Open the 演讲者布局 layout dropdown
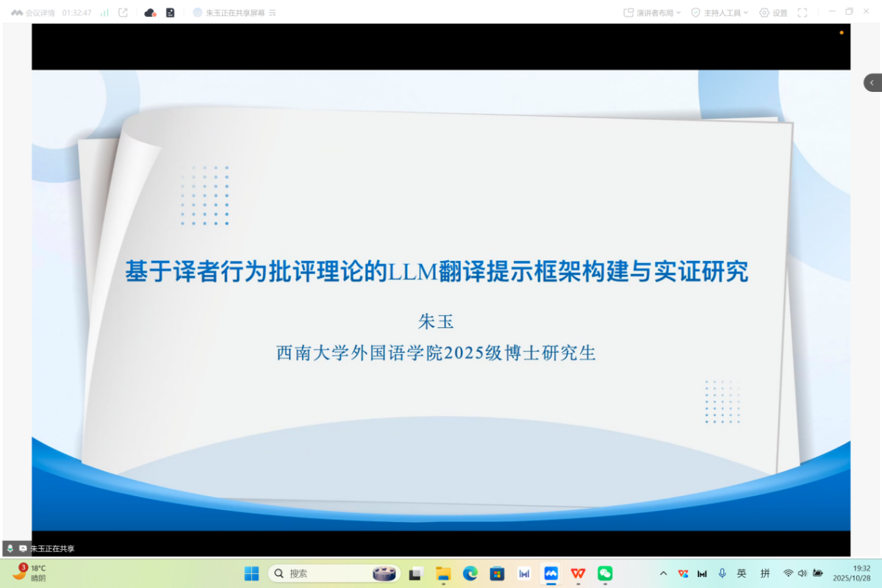Screen dimensions: 882x588 652,12
